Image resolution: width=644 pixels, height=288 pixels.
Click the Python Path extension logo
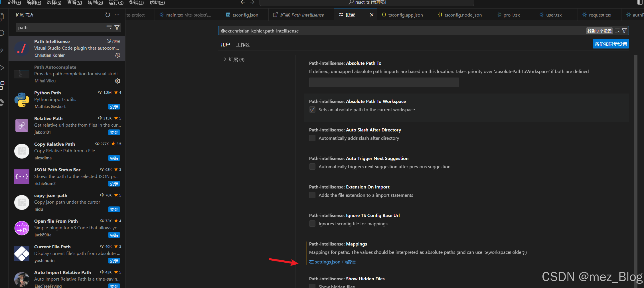(22, 100)
